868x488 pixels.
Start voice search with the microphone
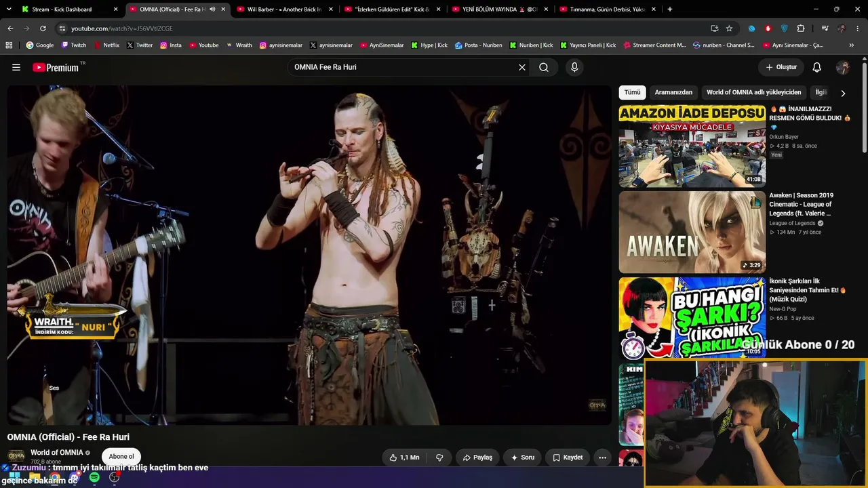click(574, 67)
